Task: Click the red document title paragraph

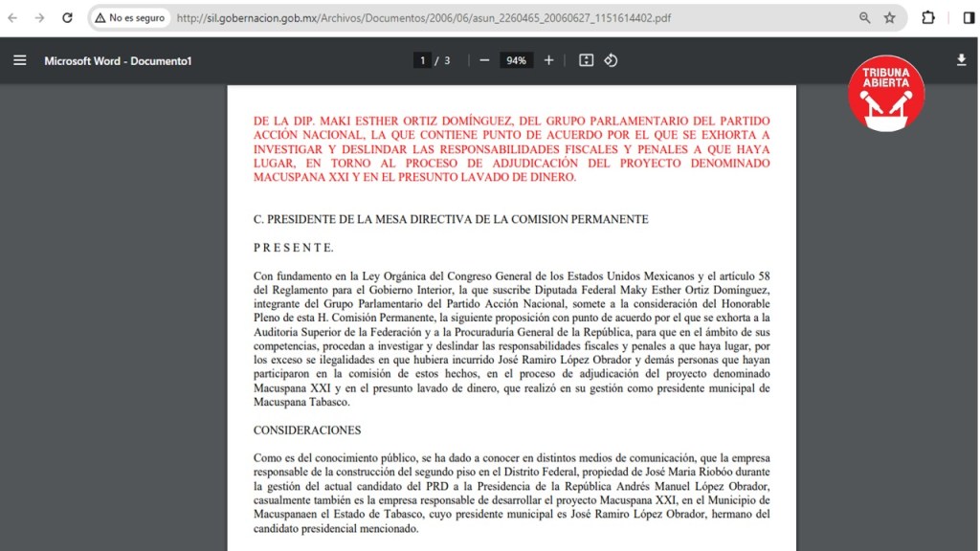Action: (x=511, y=149)
